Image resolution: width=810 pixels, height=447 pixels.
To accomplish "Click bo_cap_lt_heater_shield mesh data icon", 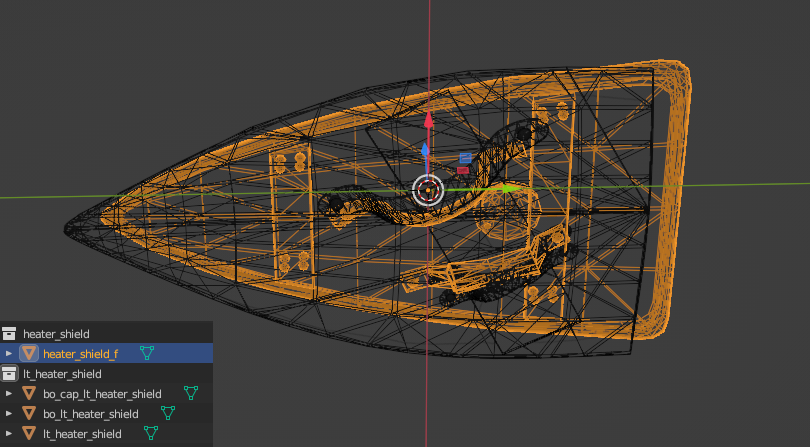I will click(x=191, y=393).
